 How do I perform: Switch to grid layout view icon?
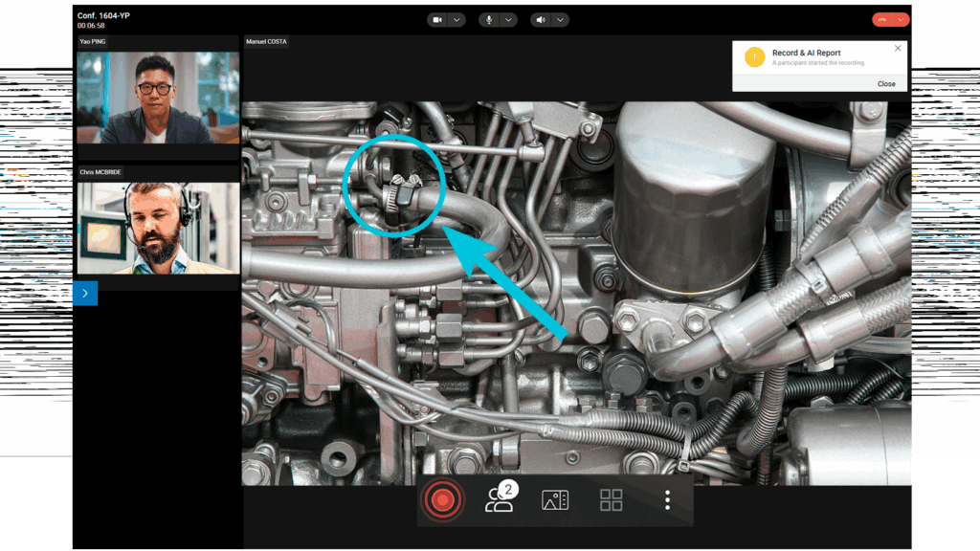coord(610,499)
